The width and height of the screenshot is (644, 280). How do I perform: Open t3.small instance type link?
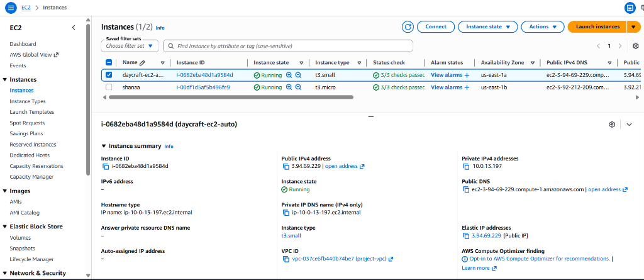(291, 236)
